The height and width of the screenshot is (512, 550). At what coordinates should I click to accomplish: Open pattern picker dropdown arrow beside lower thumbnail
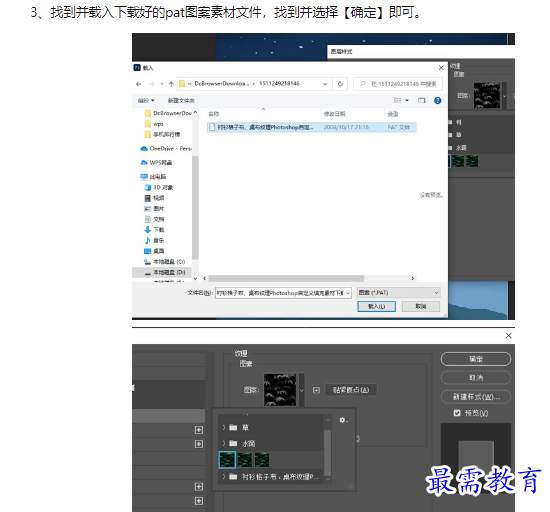(x=301, y=390)
